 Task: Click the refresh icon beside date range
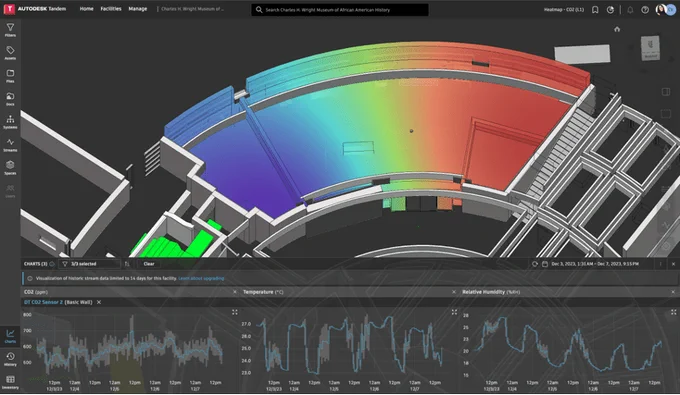(535, 264)
